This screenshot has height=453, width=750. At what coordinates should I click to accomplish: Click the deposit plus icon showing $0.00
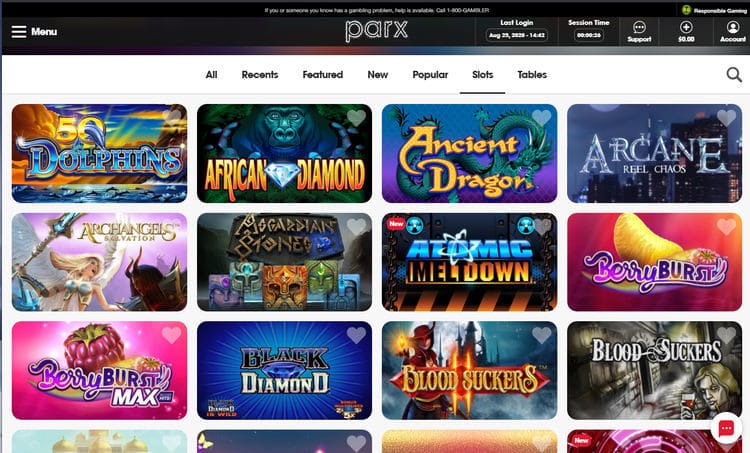[686, 27]
